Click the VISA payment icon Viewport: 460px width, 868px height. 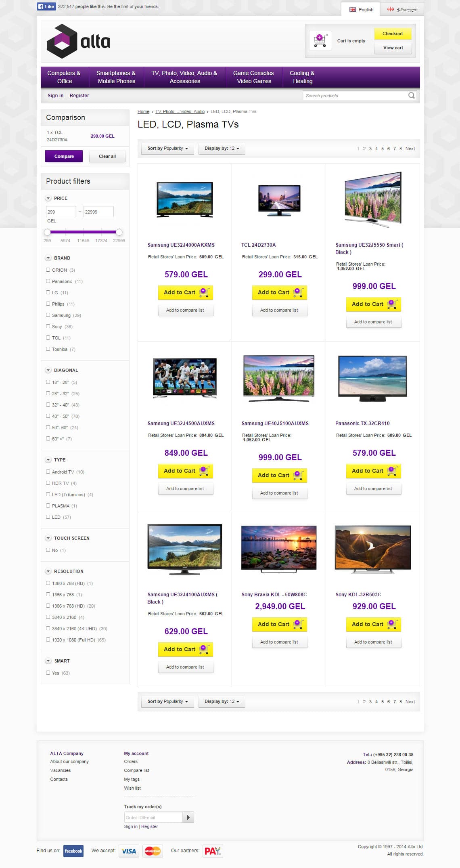pyautogui.click(x=129, y=851)
